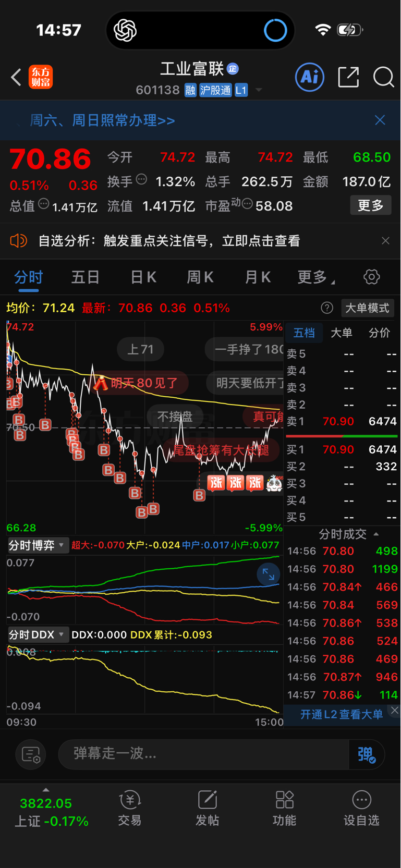Tap the 不接盘 danmaku comment
This screenshot has height=868, width=401.
pos(175,417)
